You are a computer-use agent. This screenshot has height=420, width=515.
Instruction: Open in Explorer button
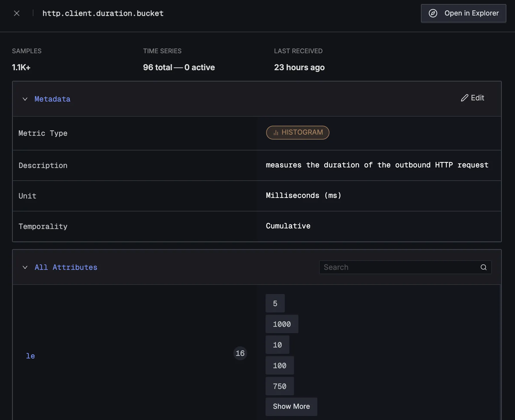[x=463, y=13]
